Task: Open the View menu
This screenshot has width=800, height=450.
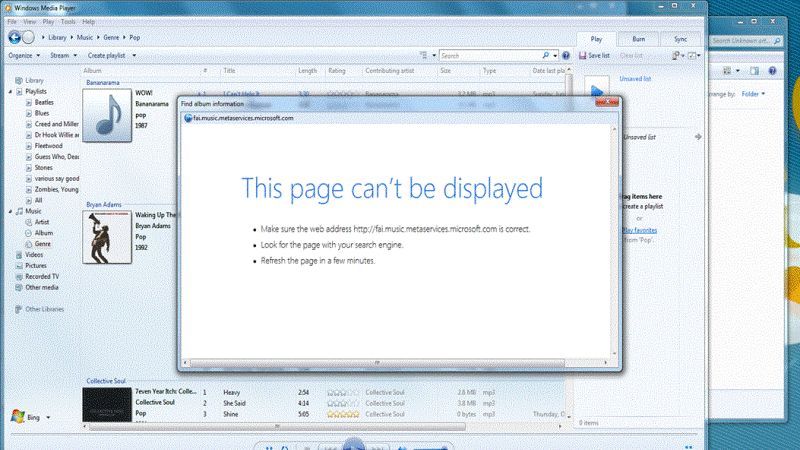Action: click(30, 22)
